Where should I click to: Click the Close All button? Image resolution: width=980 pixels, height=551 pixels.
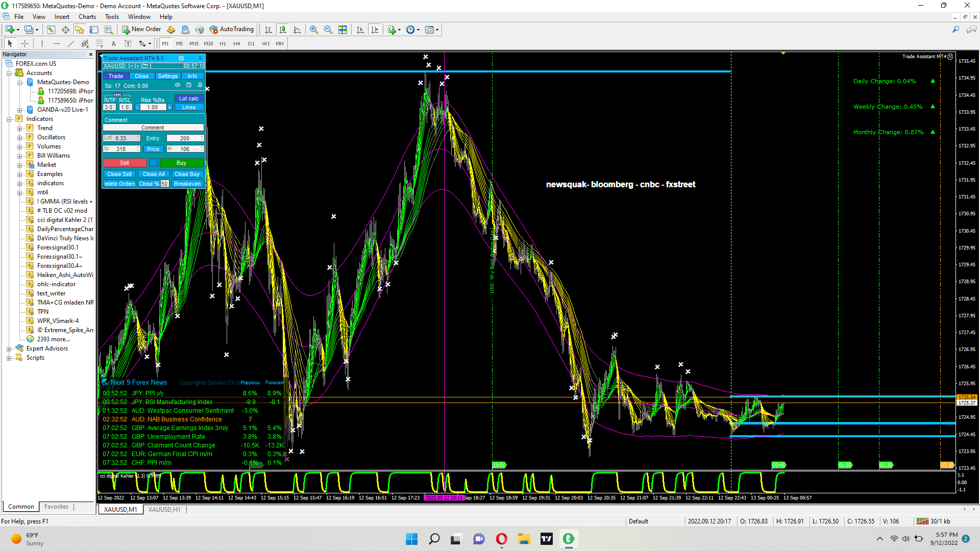154,174
